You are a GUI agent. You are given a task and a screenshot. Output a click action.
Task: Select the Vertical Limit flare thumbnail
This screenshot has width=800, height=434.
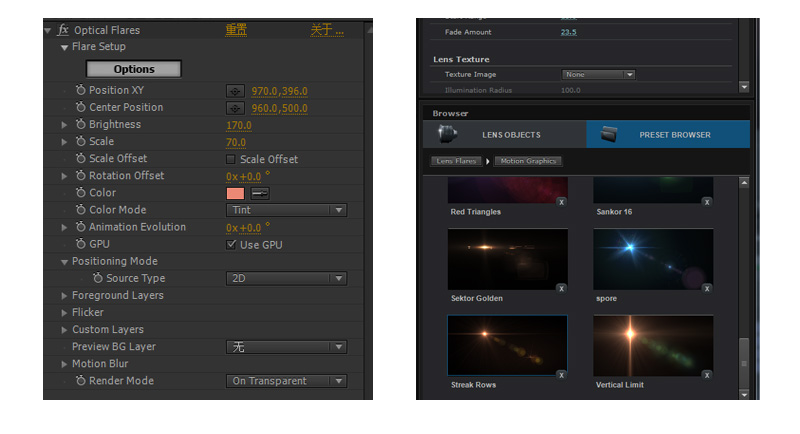click(x=653, y=345)
